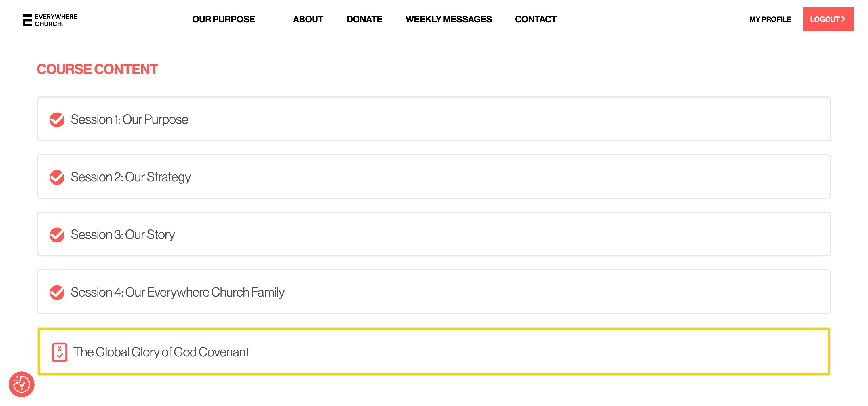Open Session 4: Our Everywhere Church Family

point(434,292)
